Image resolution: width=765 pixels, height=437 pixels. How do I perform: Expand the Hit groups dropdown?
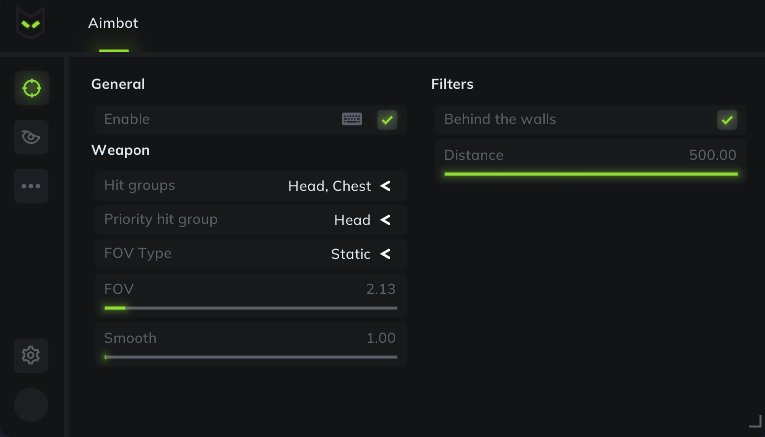coord(385,186)
